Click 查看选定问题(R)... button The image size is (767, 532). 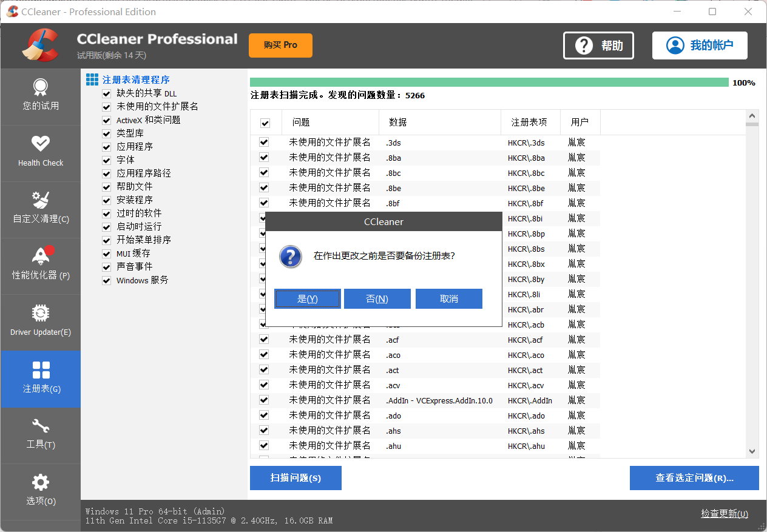(x=694, y=478)
